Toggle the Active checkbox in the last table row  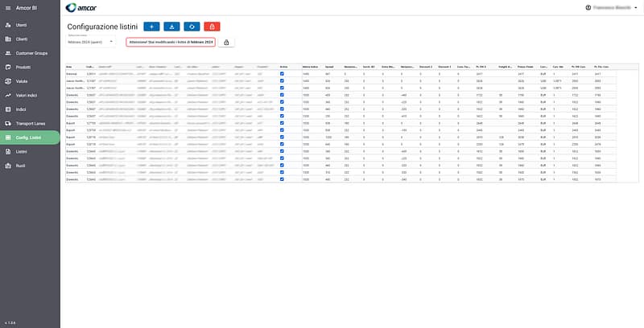tap(282, 178)
